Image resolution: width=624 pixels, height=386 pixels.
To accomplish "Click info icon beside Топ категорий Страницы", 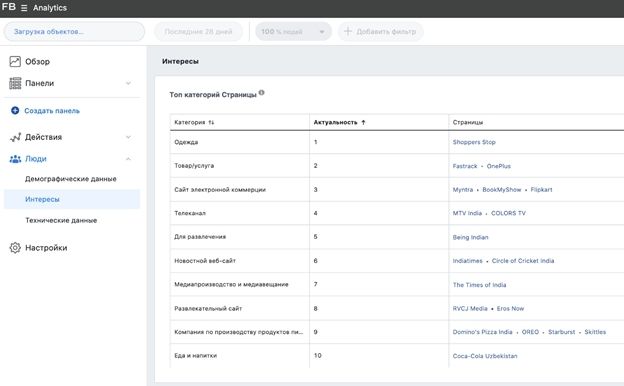I will tap(261, 93).
